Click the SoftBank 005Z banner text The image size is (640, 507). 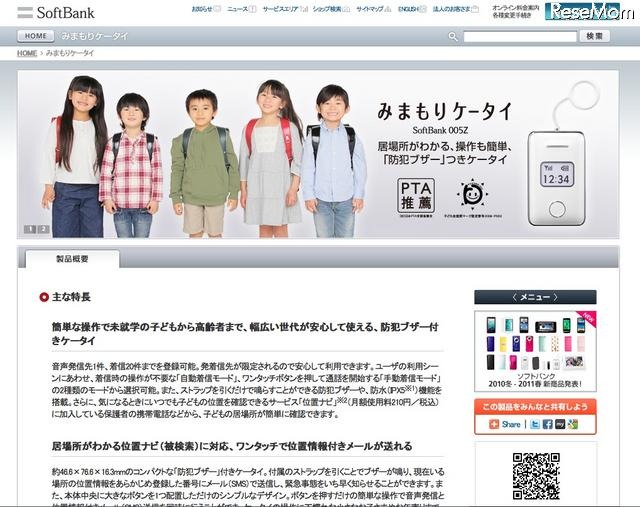440,130
